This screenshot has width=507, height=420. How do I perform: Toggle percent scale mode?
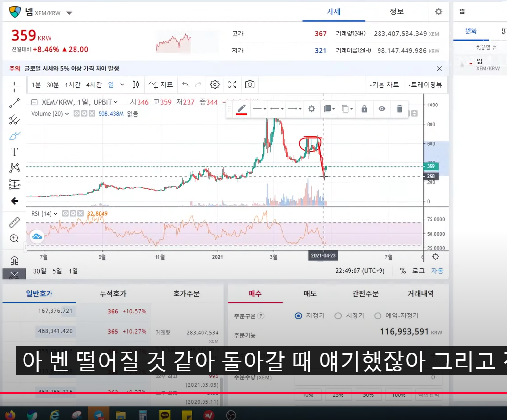pyautogui.click(x=403, y=271)
